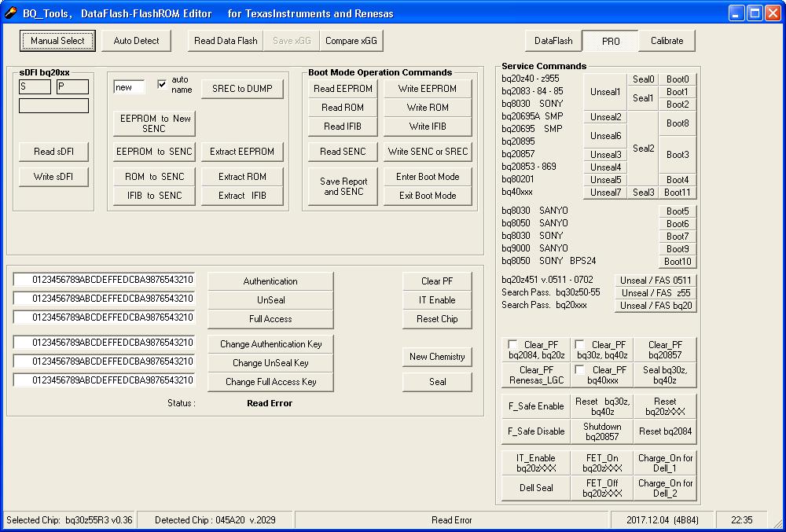
Task: Click the Manual Select button
Action: click(x=57, y=41)
